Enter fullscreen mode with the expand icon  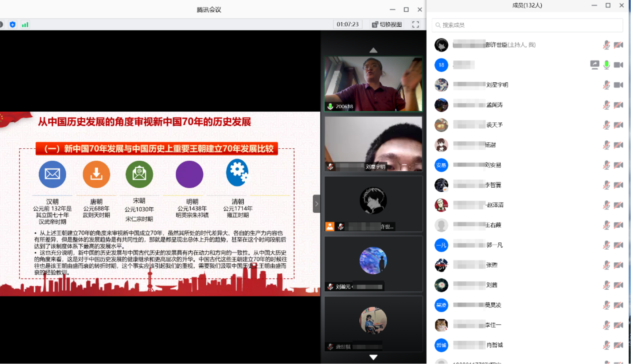416,24
